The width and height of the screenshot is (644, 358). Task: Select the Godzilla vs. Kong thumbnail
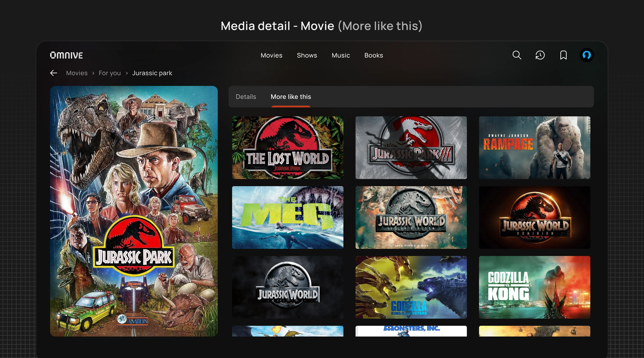534,287
